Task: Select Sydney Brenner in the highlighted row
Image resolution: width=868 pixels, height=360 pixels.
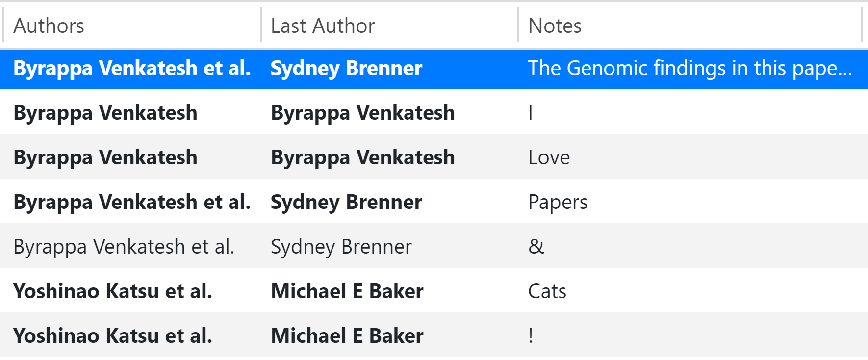Action: pos(346,69)
